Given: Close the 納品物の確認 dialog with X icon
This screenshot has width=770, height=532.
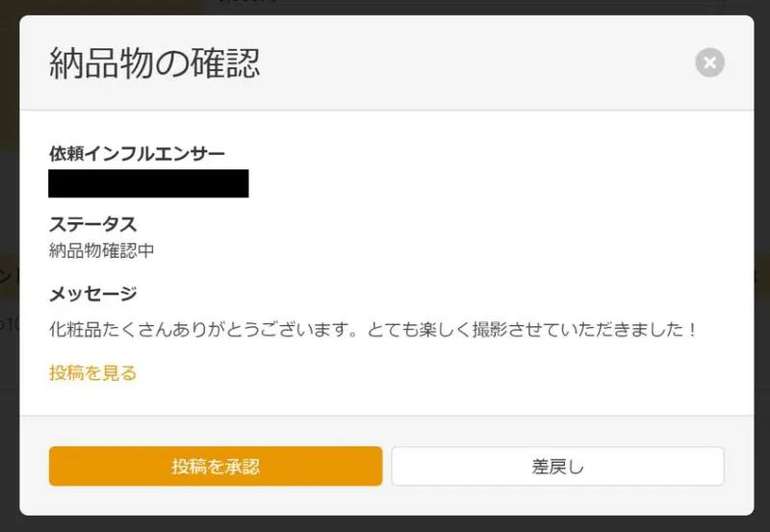Looking at the screenshot, I should [709, 63].
